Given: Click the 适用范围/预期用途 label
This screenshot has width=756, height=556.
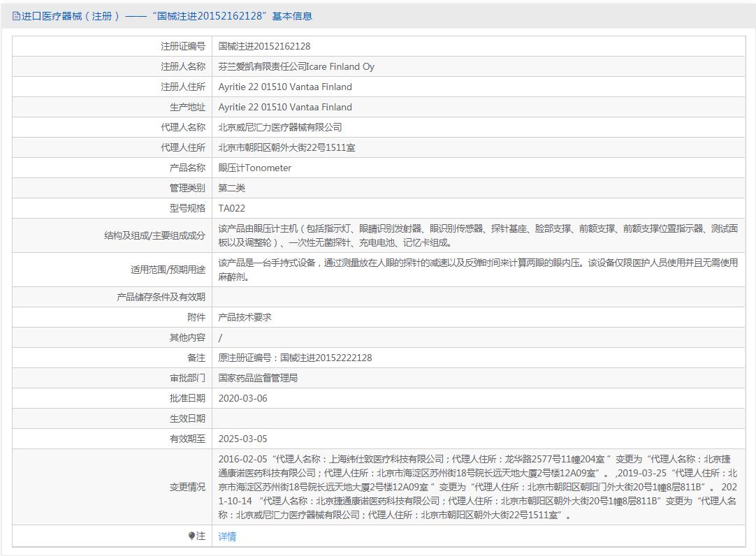Looking at the screenshot, I should tap(168, 270).
